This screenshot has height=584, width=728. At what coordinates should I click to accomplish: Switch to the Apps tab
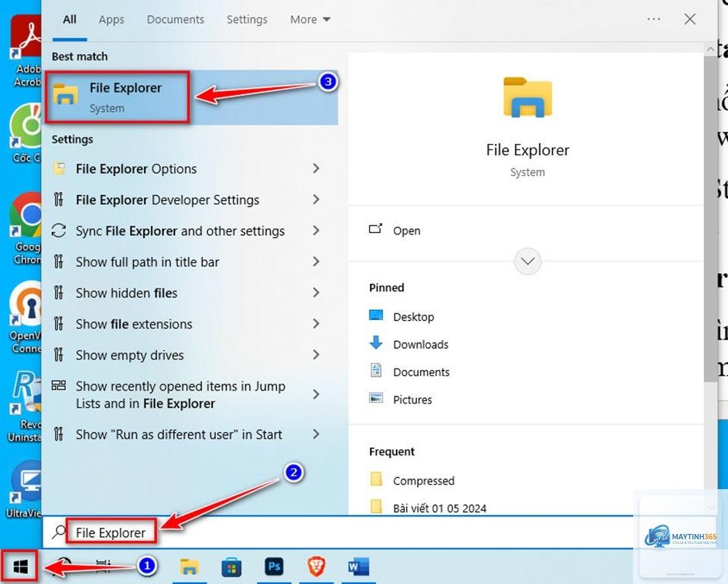pos(111,20)
